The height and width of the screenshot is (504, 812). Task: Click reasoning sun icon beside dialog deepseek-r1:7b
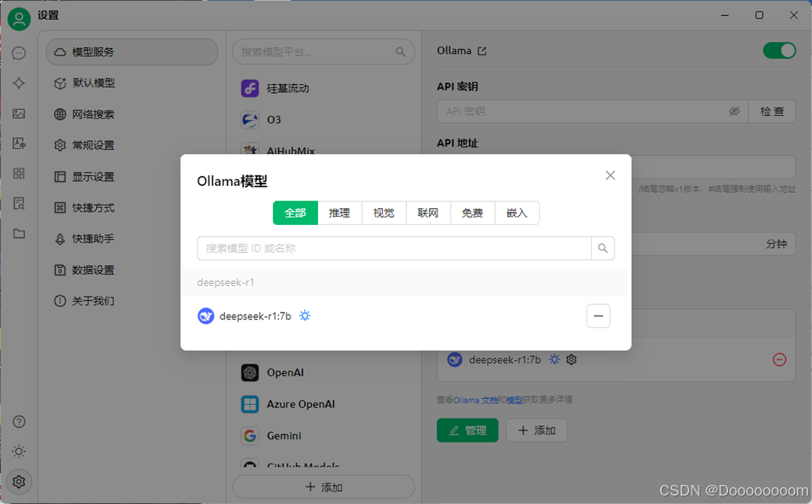pos(304,316)
